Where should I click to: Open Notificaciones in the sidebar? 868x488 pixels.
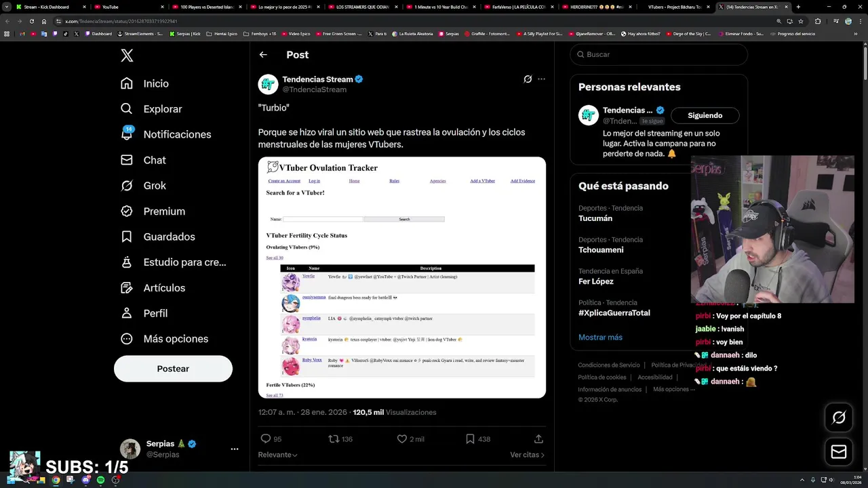click(x=176, y=134)
